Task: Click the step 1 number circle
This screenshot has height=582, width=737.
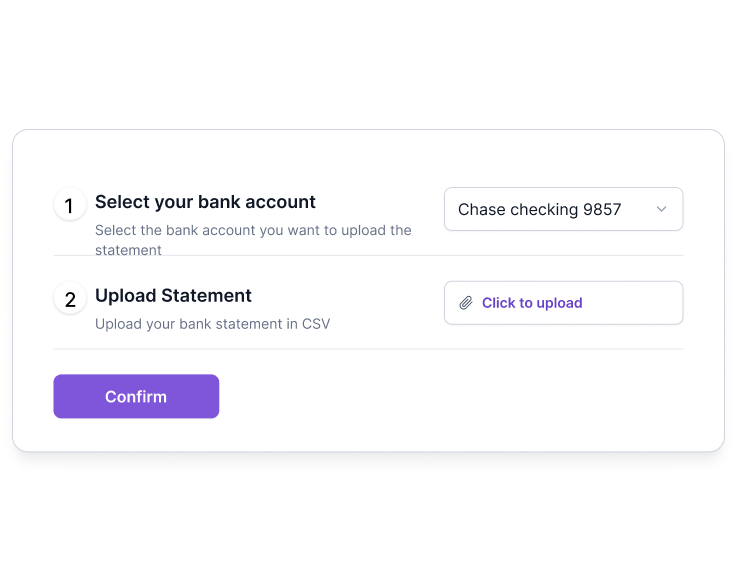Action: coord(70,205)
